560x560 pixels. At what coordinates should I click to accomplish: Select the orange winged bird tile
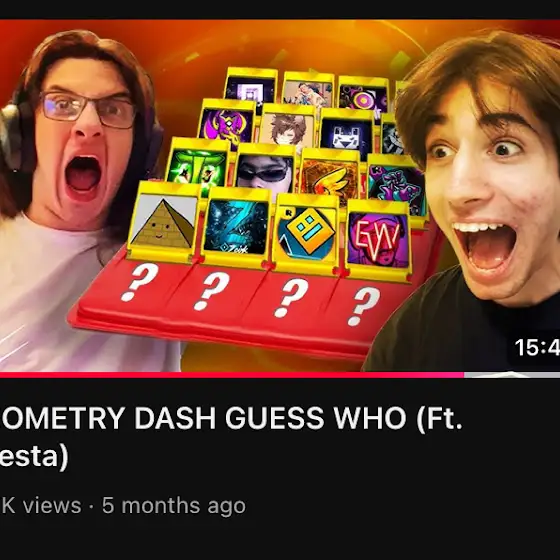[x=330, y=177]
